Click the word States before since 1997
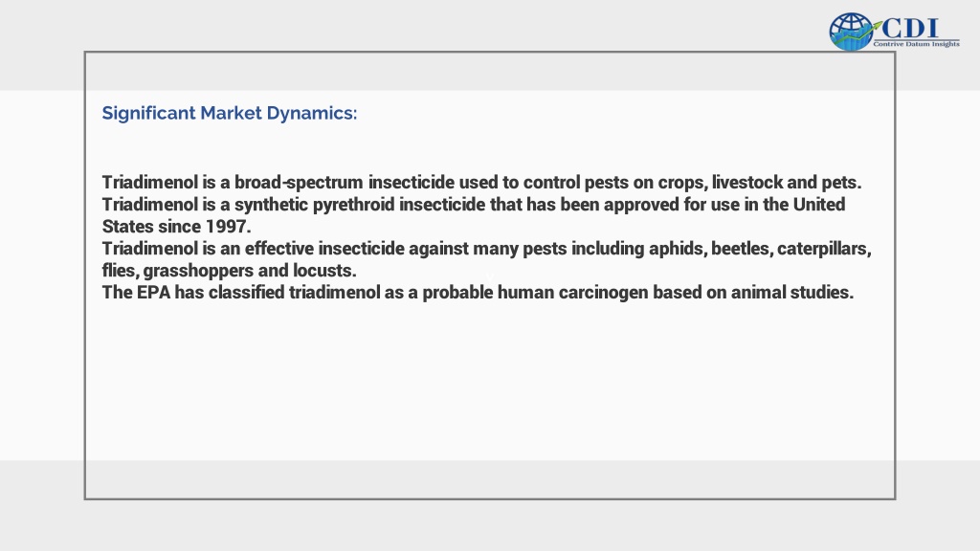980x551 pixels. click(x=127, y=226)
